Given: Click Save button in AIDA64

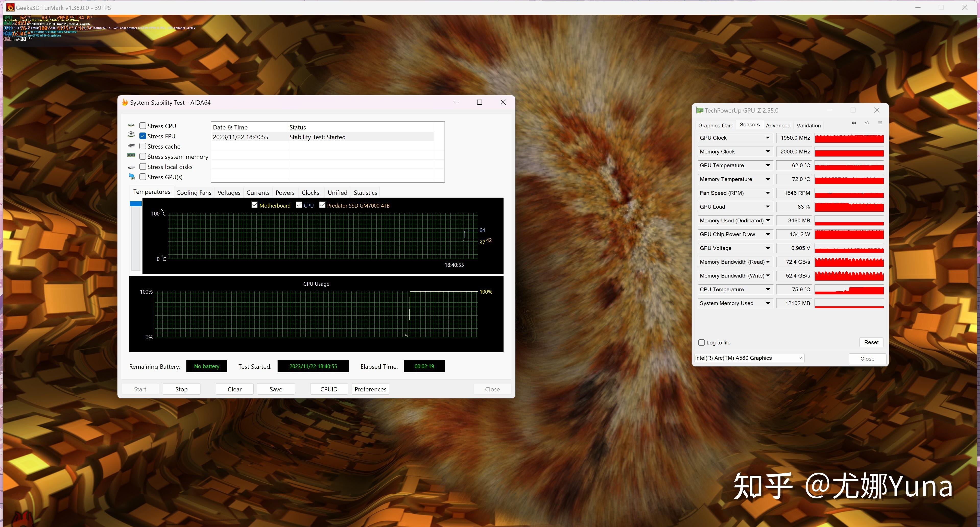Looking at the screenshot, I should [x=275, y=389].
